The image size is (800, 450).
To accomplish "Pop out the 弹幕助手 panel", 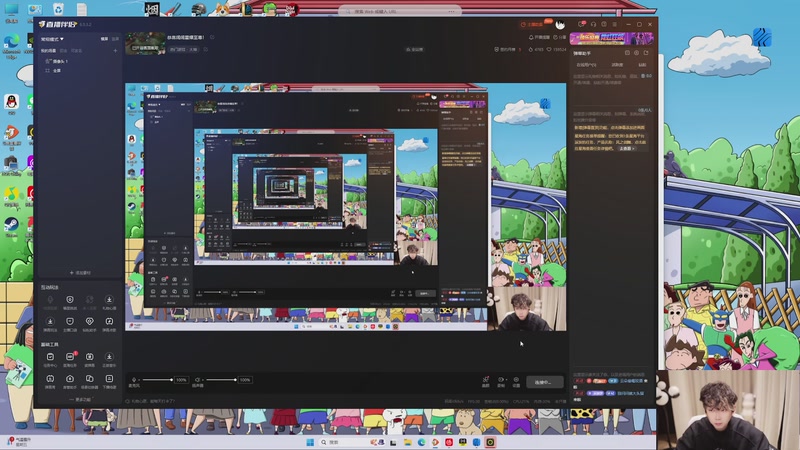I will point(646,53).
